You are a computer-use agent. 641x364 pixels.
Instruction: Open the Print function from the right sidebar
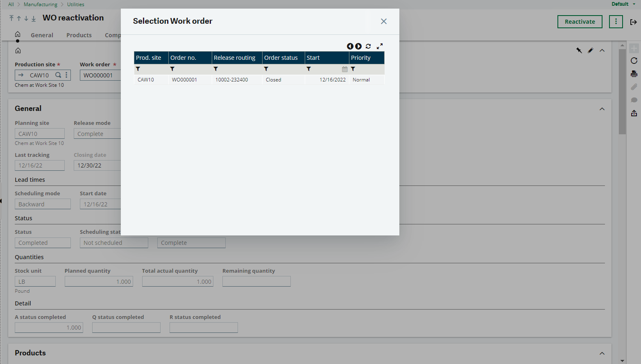(x=634, y=74)
